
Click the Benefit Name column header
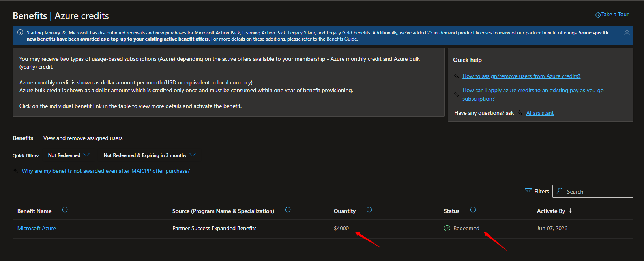[x=34, y=211]
